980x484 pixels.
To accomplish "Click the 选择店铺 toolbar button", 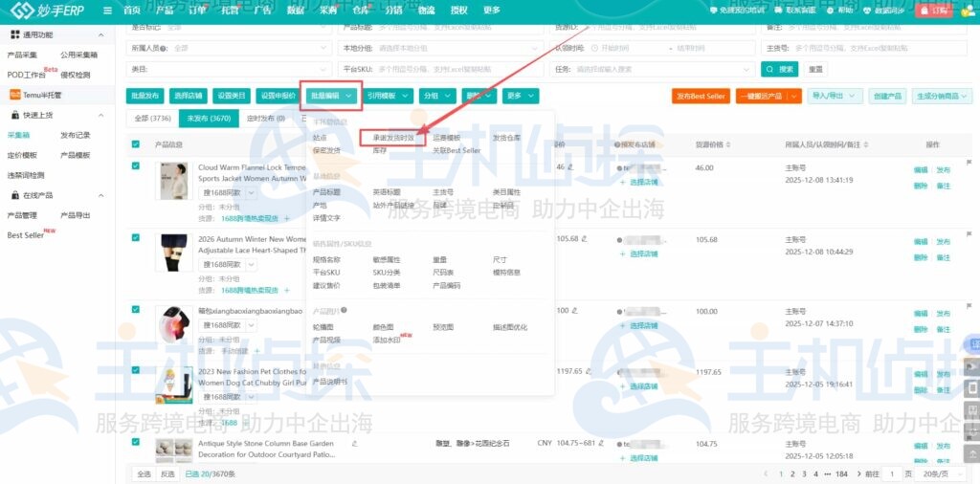I will [x=189, y=96].
